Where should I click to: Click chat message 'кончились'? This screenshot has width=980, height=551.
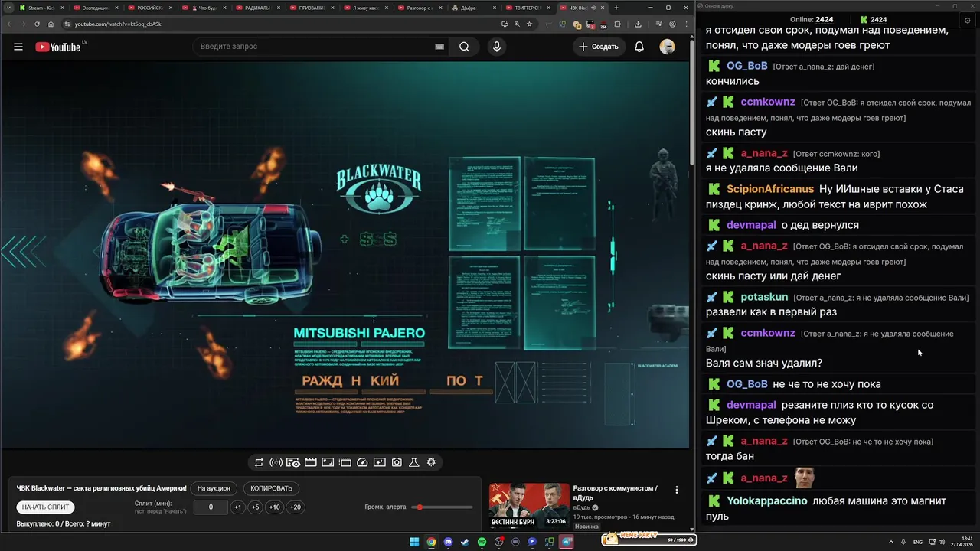click(x=733, y=81)
